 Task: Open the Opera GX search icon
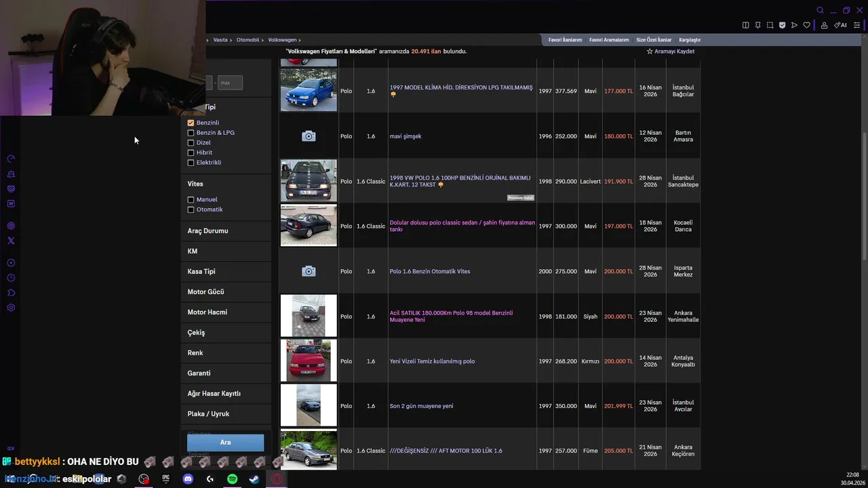pos(820,10)
